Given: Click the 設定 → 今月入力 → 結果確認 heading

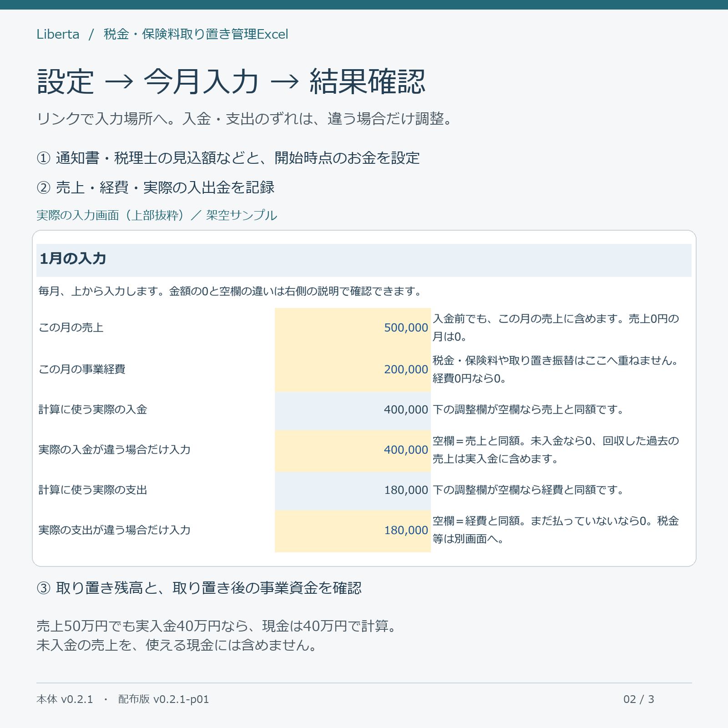Looking at the screenshot, I should pos(231,81).
